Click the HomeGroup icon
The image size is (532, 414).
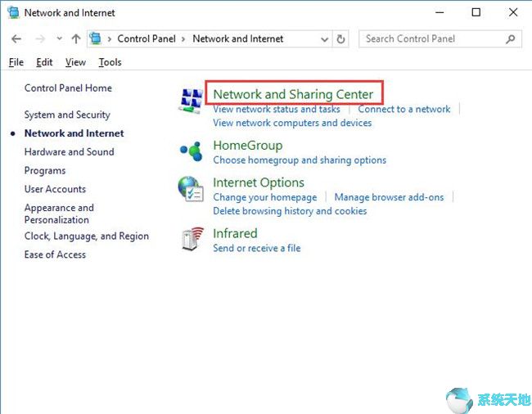(191, 151)
